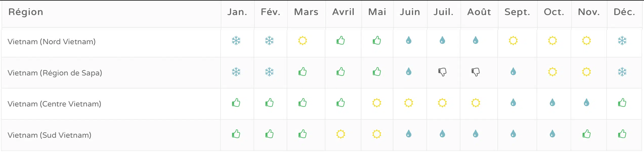Viewport: 644px width, 153px height.
Task: Click the snowflake icon for Nord Vietnam January
Action: 236,41
